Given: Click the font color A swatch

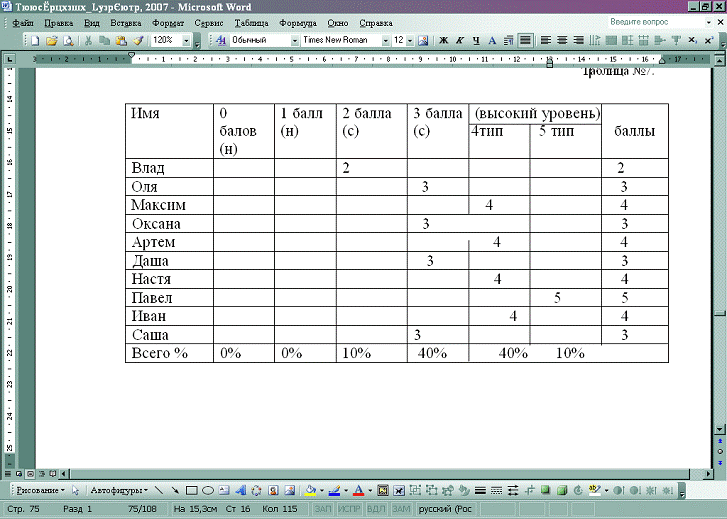Looking at the screenshot, I should point(357,491).
